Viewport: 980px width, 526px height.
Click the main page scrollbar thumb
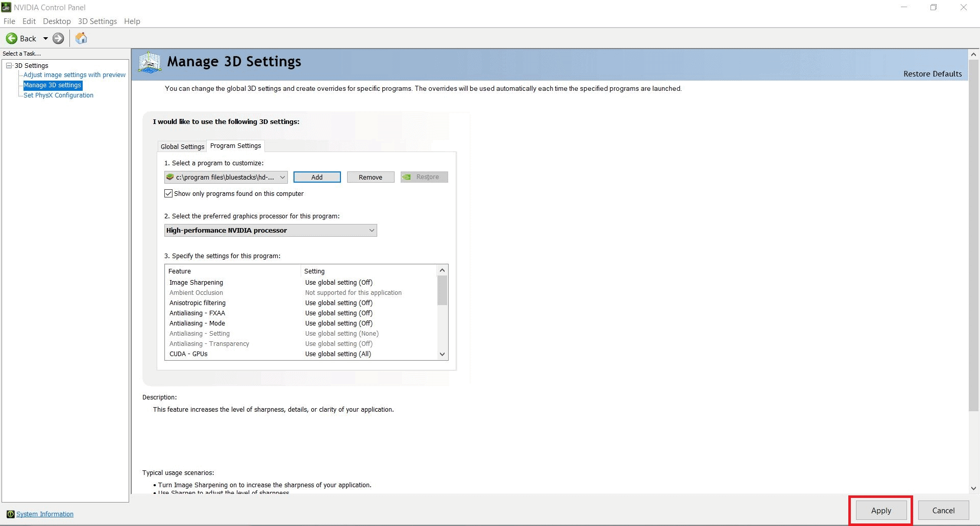pyautogui.click(x=973, y=235)
